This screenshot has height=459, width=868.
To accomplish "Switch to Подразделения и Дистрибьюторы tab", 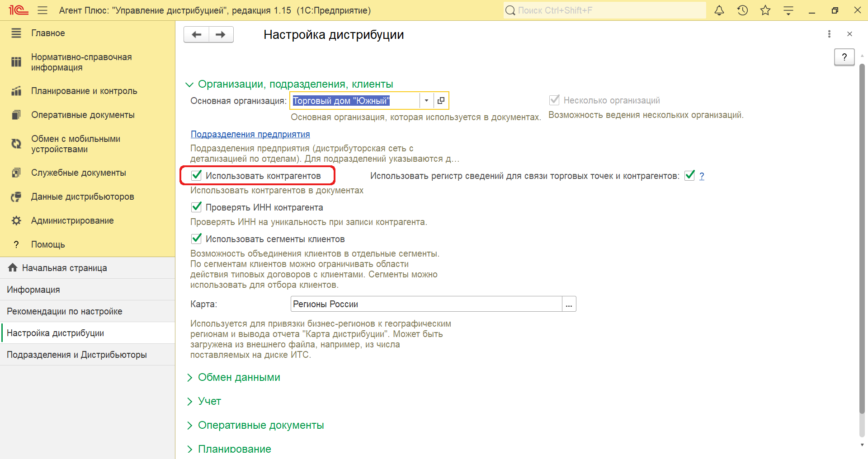I will tap(87, 355).
